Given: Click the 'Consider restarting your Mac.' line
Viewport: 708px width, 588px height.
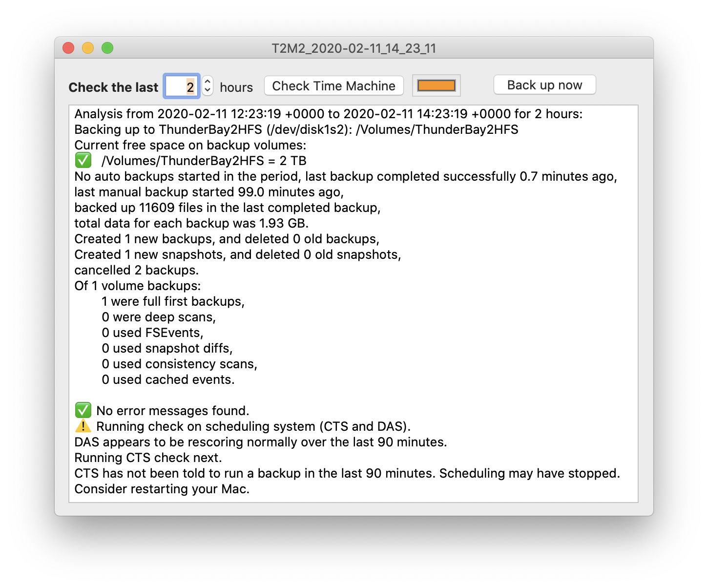Looking at the screenshot, I should pyautogui.click(x=162, y=489).
